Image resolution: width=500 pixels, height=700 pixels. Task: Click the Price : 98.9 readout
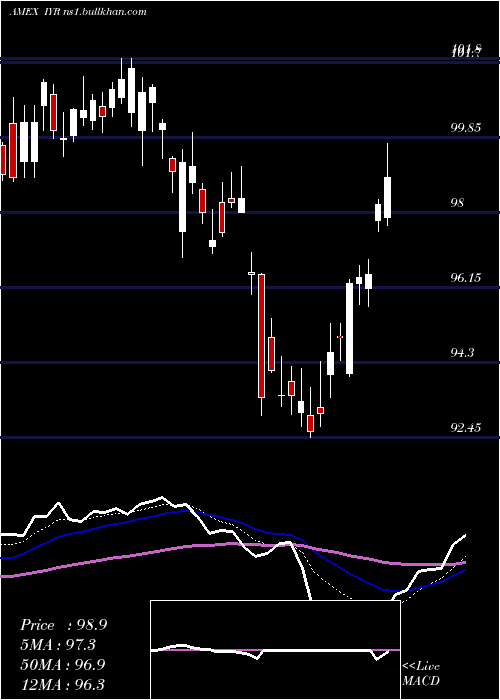[x=63, y=625]
